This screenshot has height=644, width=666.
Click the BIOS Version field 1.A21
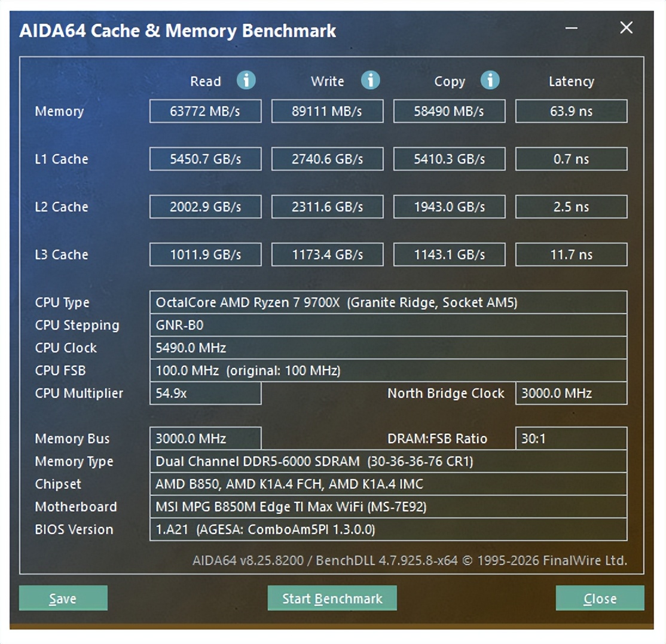(388, 529)
